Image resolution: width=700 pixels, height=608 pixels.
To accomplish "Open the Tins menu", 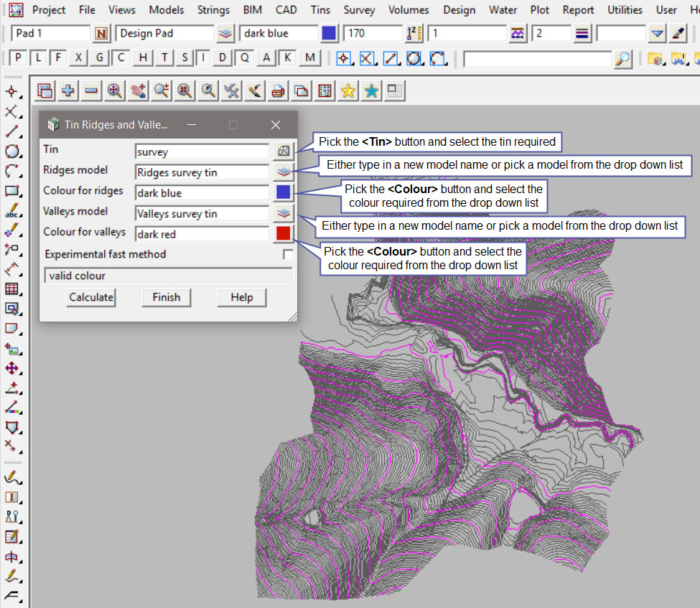I will pos(321,10).
